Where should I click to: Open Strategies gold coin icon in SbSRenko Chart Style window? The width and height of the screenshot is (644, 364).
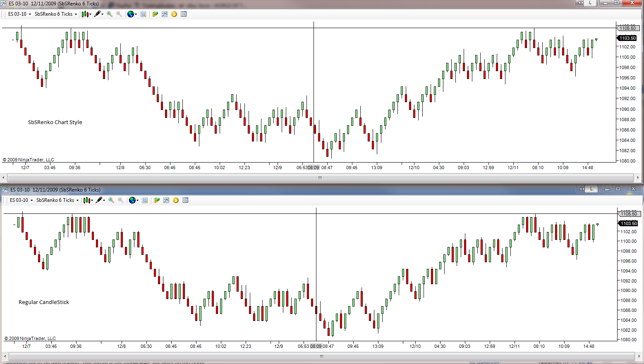[174, 14]
